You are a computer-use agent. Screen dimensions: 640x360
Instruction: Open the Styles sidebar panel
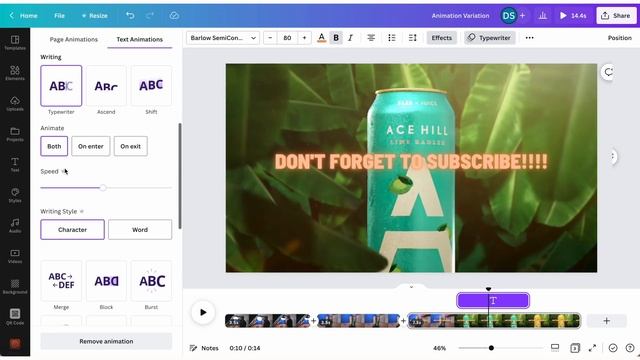pos(15,195)
